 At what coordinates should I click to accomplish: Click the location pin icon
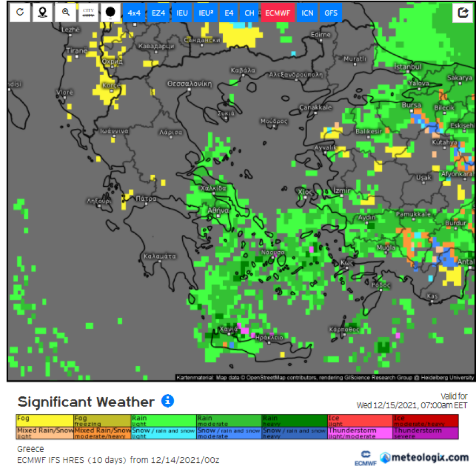pyautogui.click(x=43, y=13)
